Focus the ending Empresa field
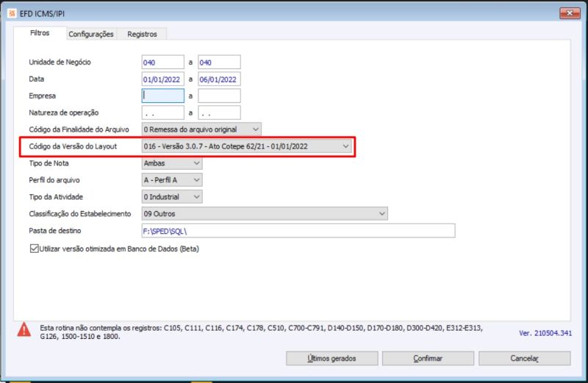The width and height of the screenshot is (588, 383). [219, 96]
